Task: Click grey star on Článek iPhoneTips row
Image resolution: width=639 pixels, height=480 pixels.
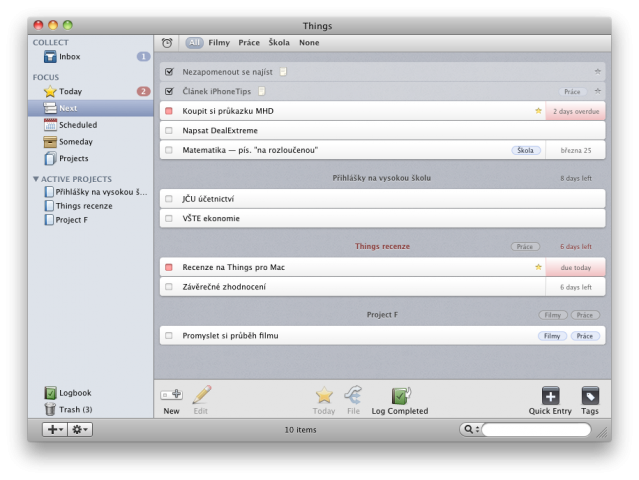Action: (x=597, y=91)
